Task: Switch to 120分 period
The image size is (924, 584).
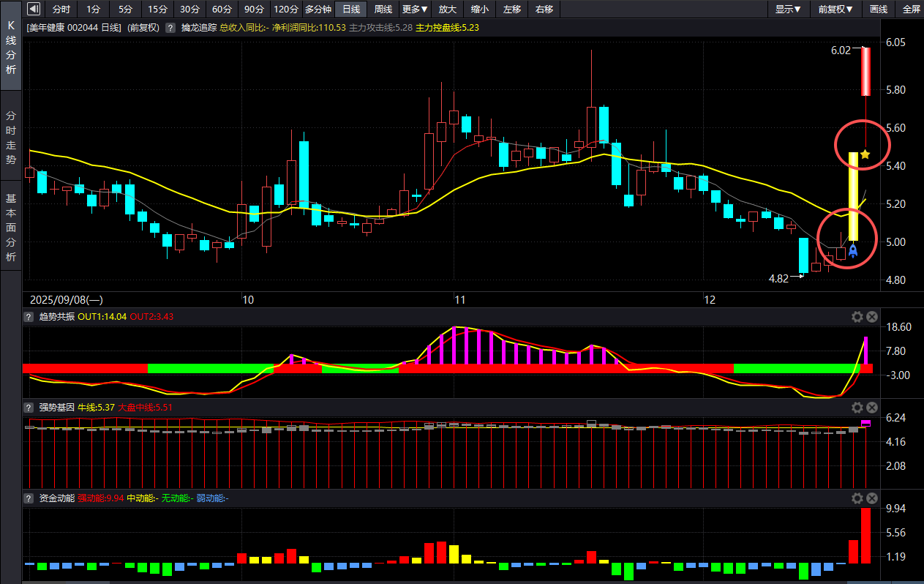Action: [x=286, y=9]
